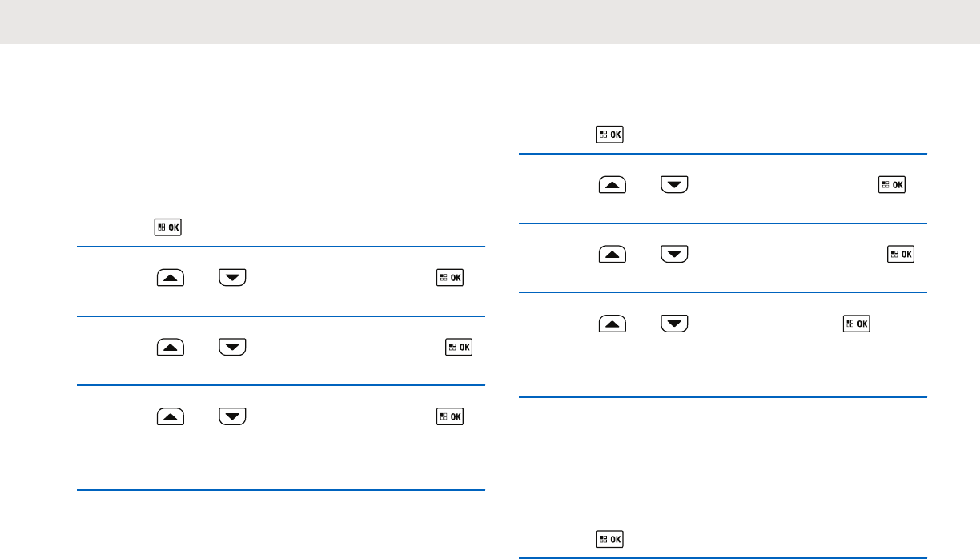
Task: Select the OK icon ending the left column's middle arrow row
Action: point(458,347)
